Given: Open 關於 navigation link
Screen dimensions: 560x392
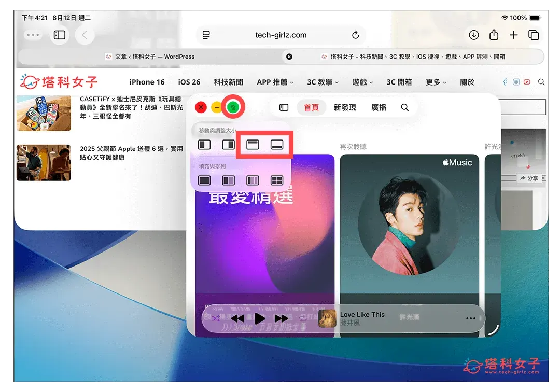Looking at the screenshot, I should [467, 82].
